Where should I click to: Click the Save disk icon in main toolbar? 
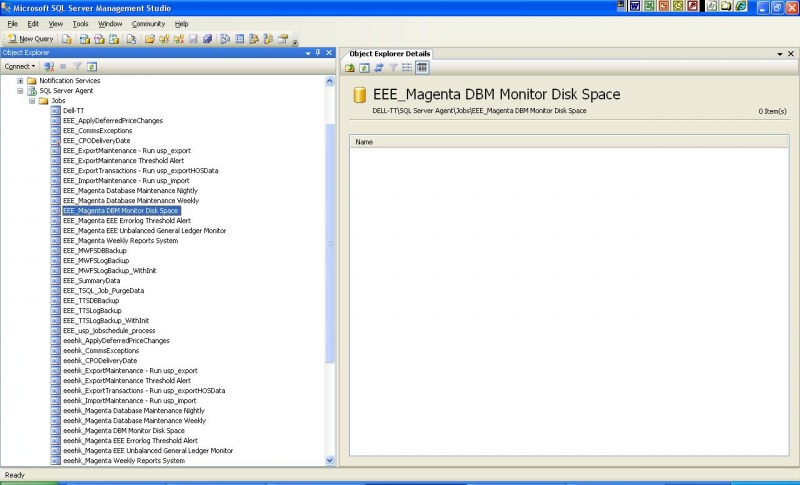(x=193, y=39)
